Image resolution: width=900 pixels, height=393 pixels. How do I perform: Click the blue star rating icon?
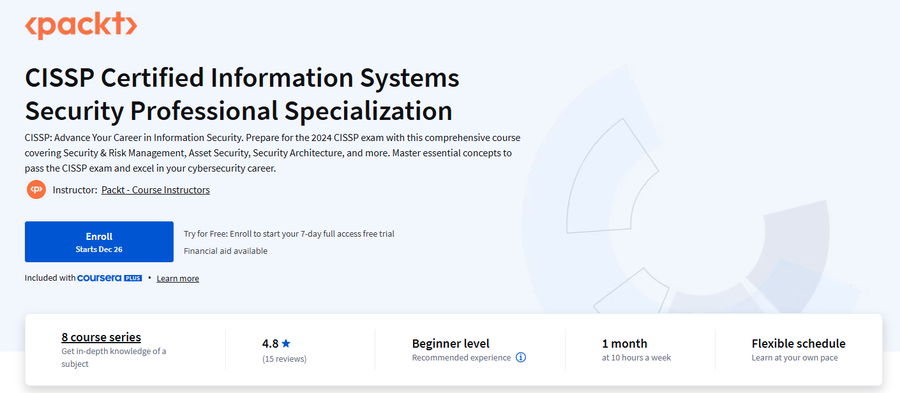(286, 344)
